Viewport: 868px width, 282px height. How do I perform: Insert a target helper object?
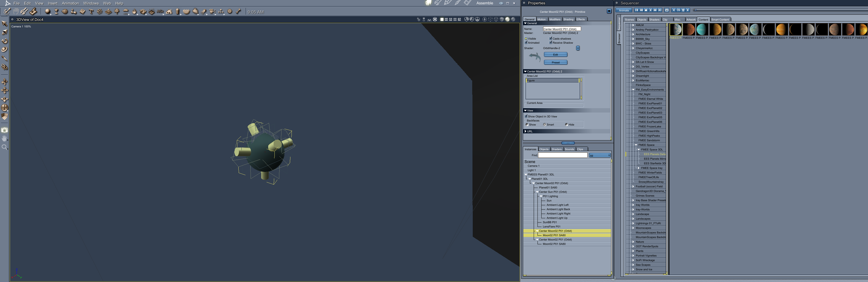click(230, 11)
